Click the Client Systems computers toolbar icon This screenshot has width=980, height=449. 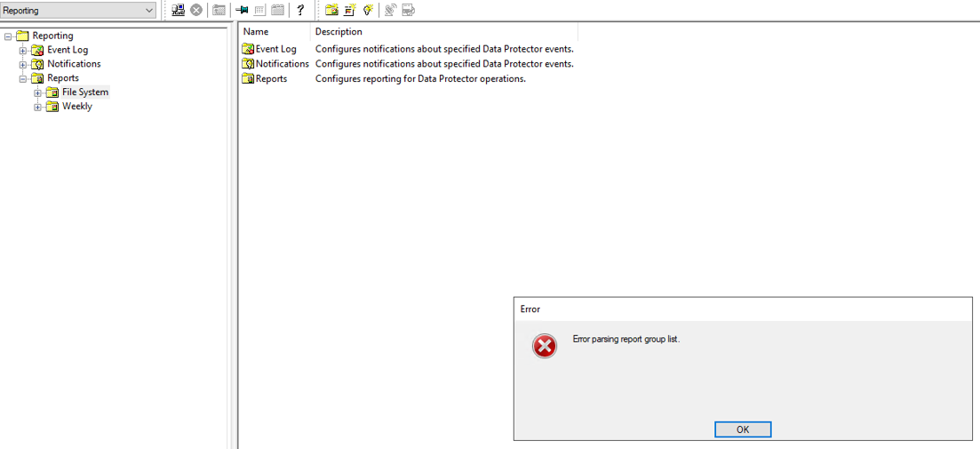coord(178,10)
